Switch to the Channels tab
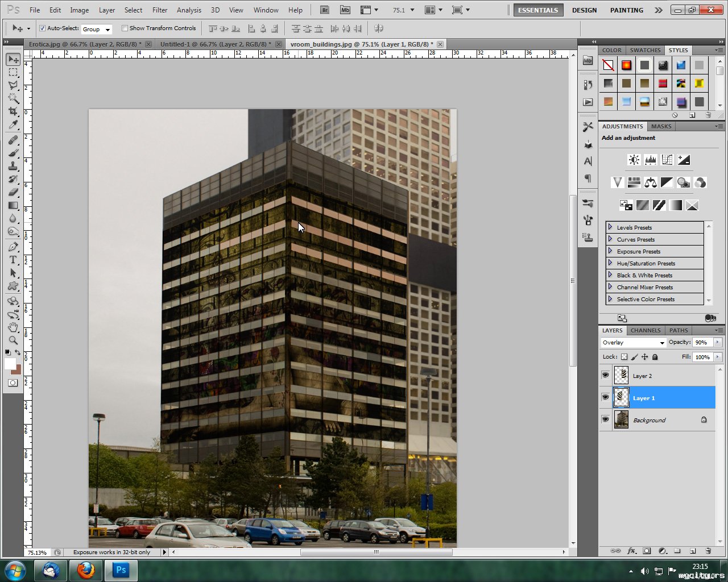Screen dimensions: 728x582 click(x=646, y=330)
